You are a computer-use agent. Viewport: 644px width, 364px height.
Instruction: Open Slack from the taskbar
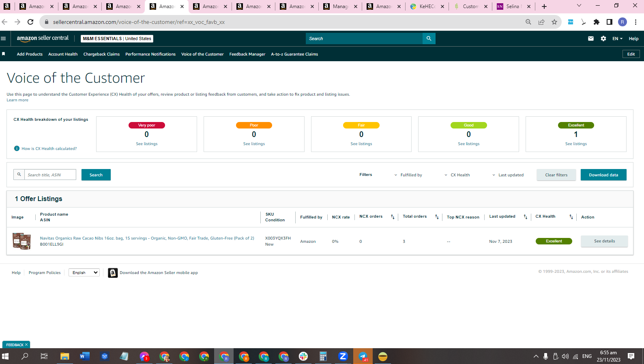303,356
